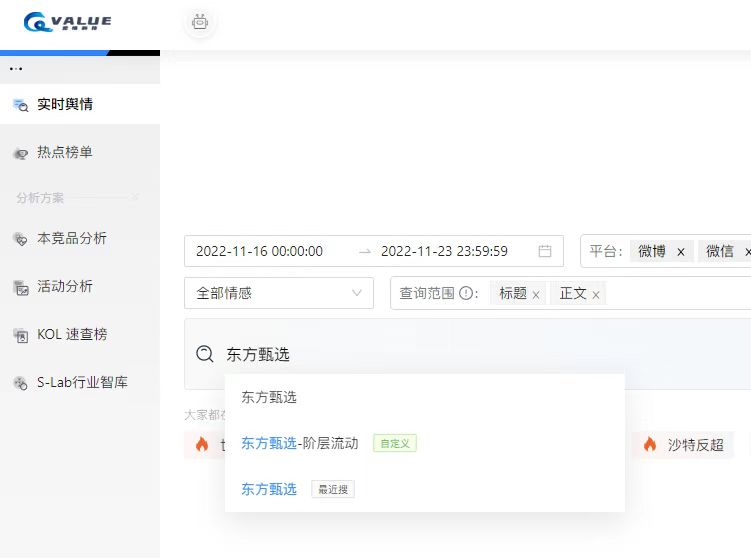Open S-Lab行业智库 menu item
This screenshot has height=558, width=751.
point(82,382)
